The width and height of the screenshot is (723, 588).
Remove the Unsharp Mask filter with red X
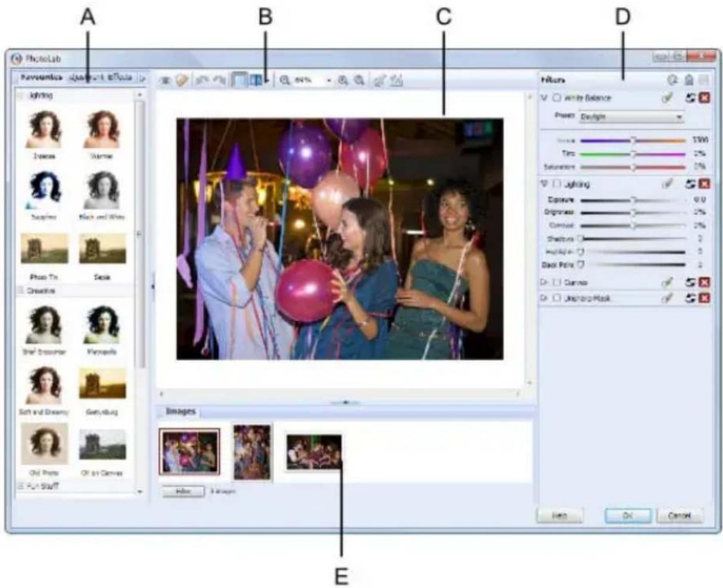point(705,298)
